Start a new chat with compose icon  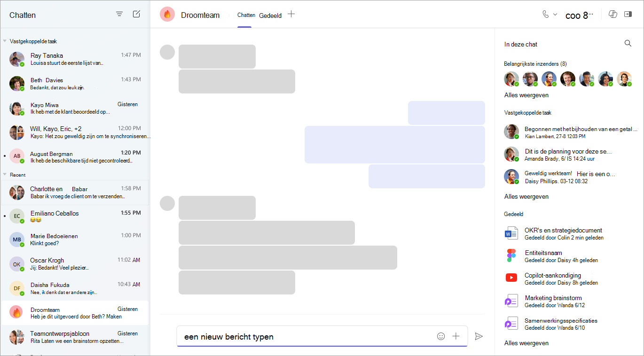click(x=136, y=14)
